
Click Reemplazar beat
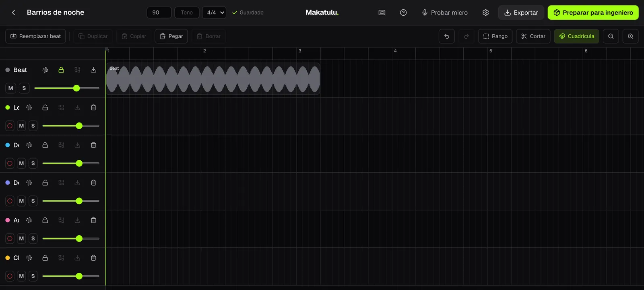click(x=35, y=36)
